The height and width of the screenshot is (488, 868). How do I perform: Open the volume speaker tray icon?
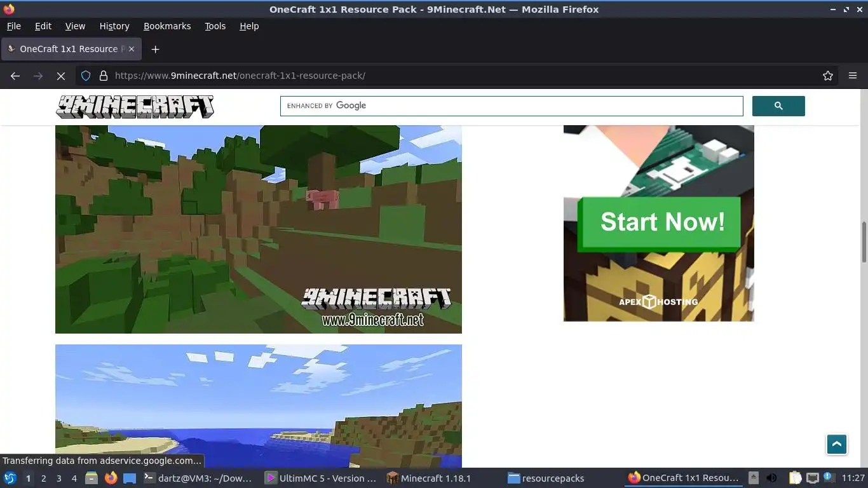click(771, 478)
